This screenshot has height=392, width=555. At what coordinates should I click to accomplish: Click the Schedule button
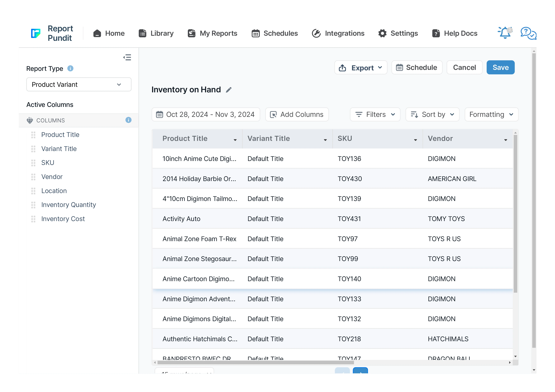click(x=417, y=68)
